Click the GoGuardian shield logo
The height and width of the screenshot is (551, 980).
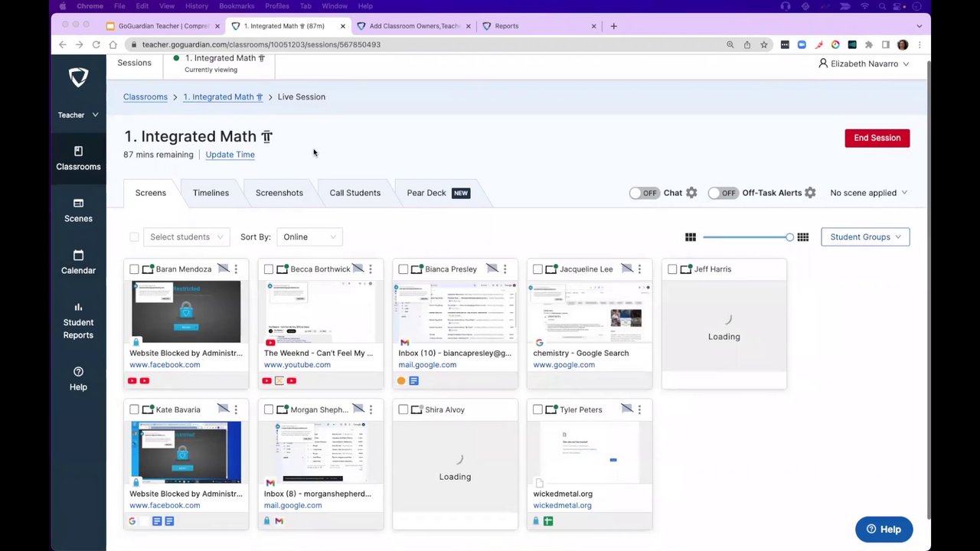pyautogui.click(x=78, y=77)
